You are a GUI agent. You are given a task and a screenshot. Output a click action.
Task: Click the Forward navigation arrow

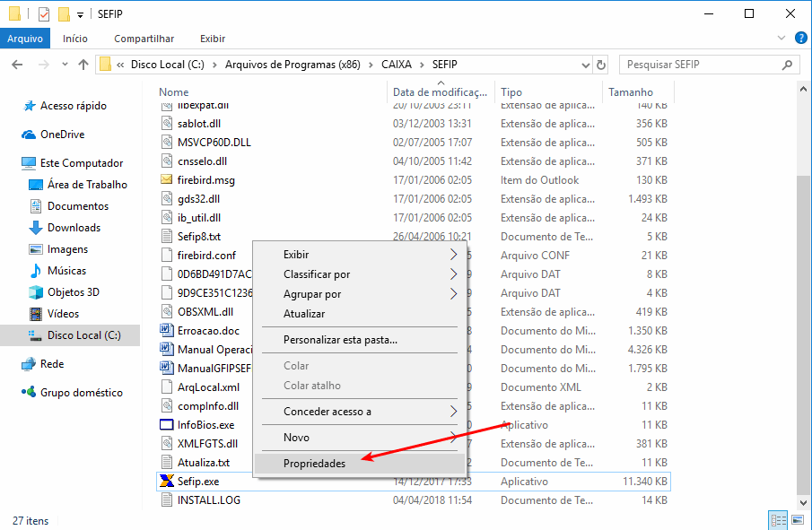44,65
